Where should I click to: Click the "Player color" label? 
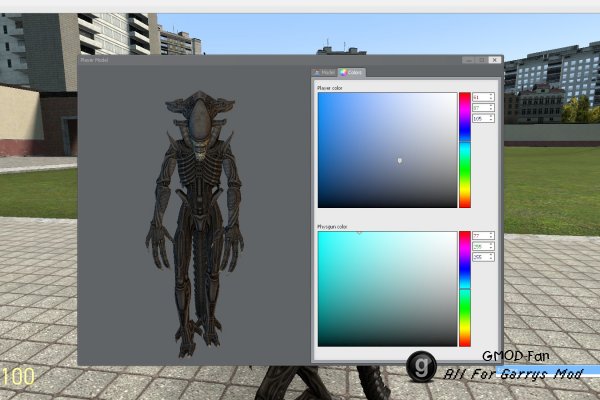pyautogui.click(x=329, y=88)
